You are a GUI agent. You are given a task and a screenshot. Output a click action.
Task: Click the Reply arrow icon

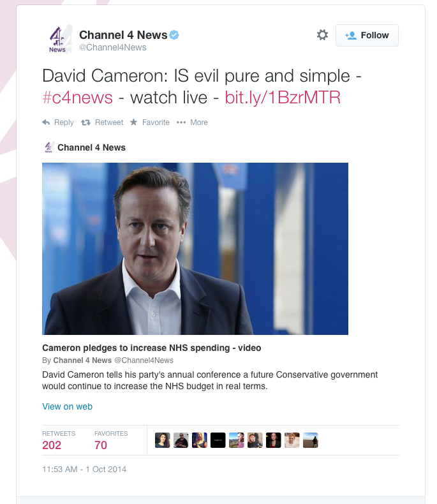[47, 122]
